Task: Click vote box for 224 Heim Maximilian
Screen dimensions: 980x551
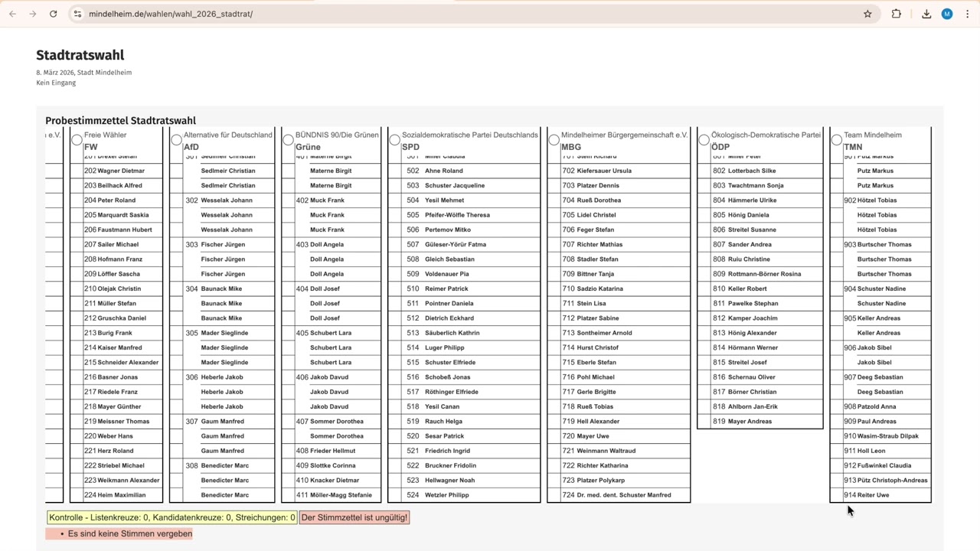Action: (x=77, y=495)
